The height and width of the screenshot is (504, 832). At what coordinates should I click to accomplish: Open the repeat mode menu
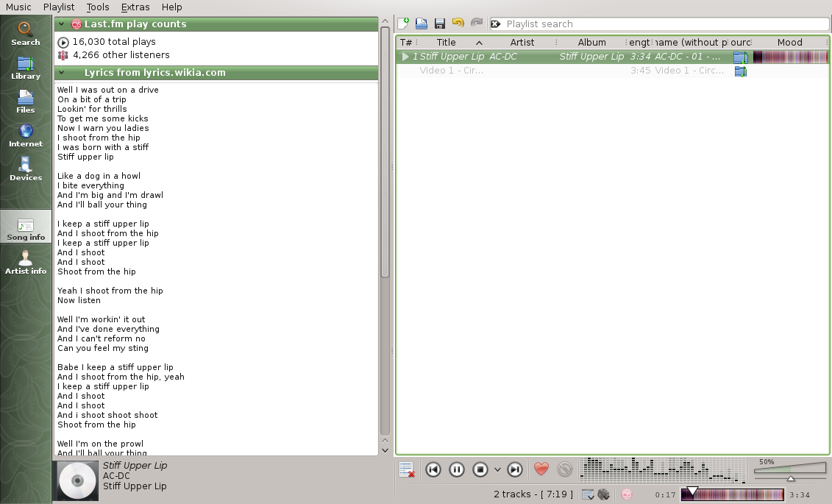[x=588, y=494]
